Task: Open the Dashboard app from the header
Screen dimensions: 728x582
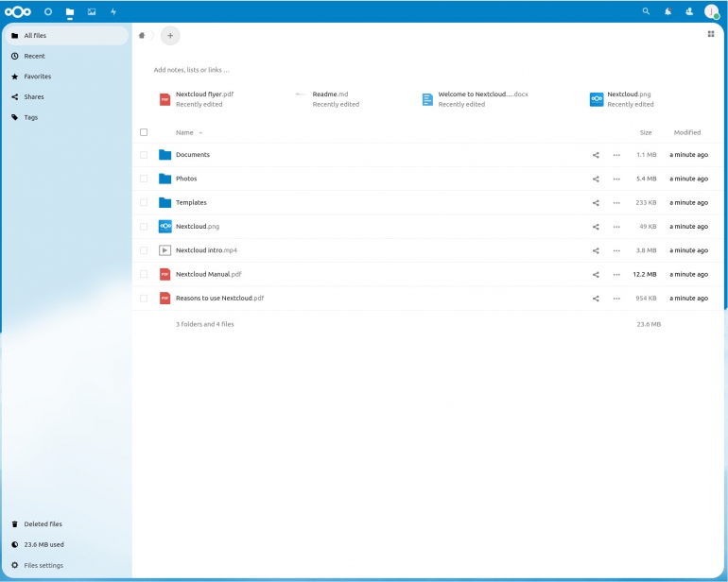Action: click(48, 11)
